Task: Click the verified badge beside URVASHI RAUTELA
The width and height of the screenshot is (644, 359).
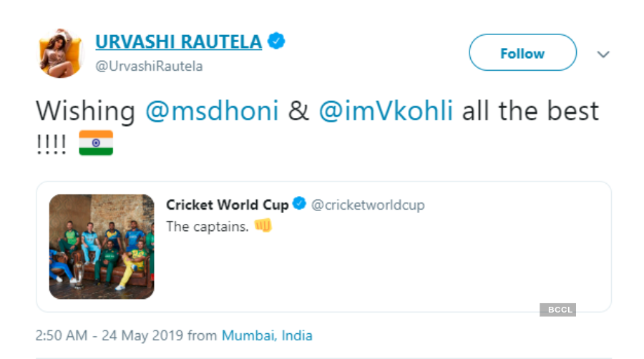Action: 277,42
